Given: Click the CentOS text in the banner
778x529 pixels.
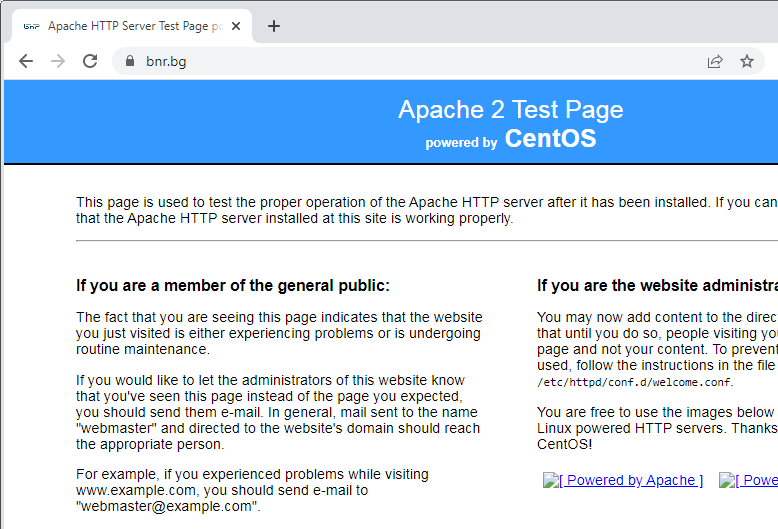Looking at the screenshot, I should tap(550, 138).
